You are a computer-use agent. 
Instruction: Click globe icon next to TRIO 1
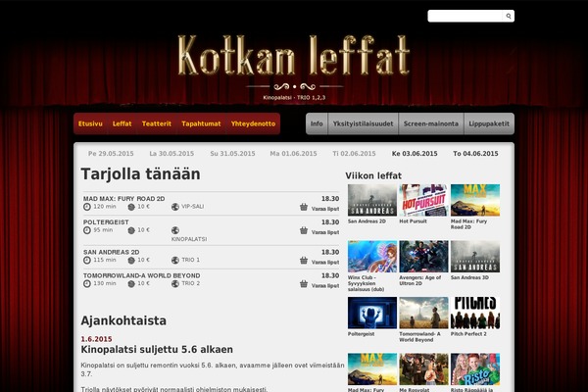coord(175,260)
